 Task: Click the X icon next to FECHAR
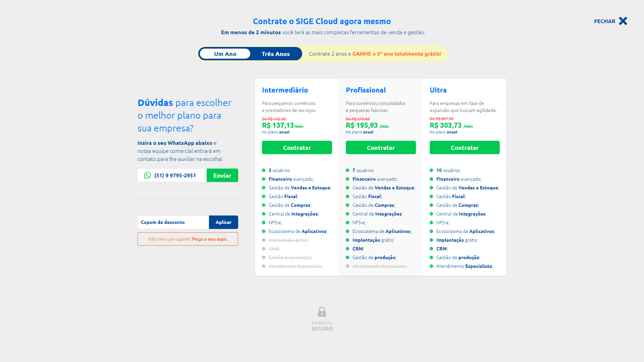coord(623,21)
